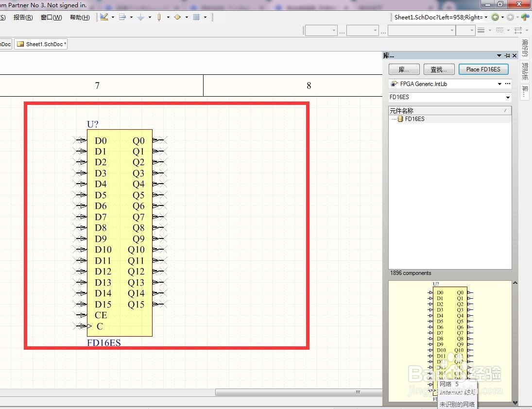Click the Grids toolbar icon

click(x=196, y=17)
